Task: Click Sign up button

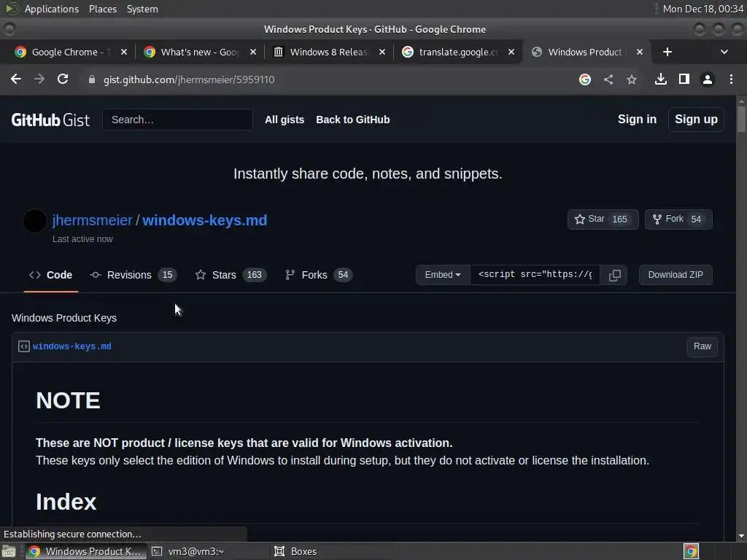Action: click(x=696, y=120)
